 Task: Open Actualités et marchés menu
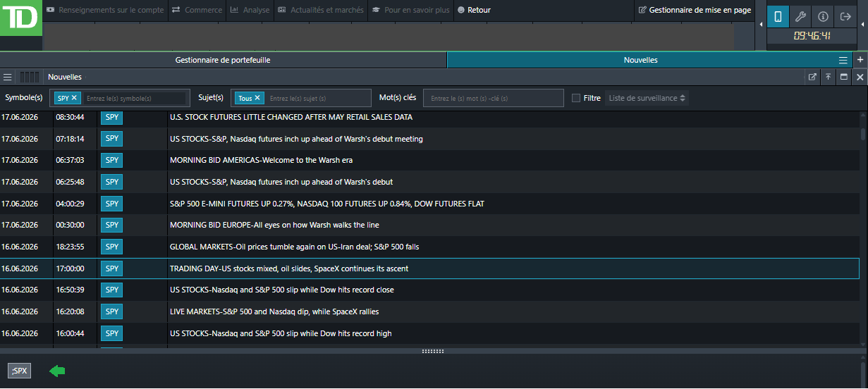pyautogui.click(x=320, y=10)
